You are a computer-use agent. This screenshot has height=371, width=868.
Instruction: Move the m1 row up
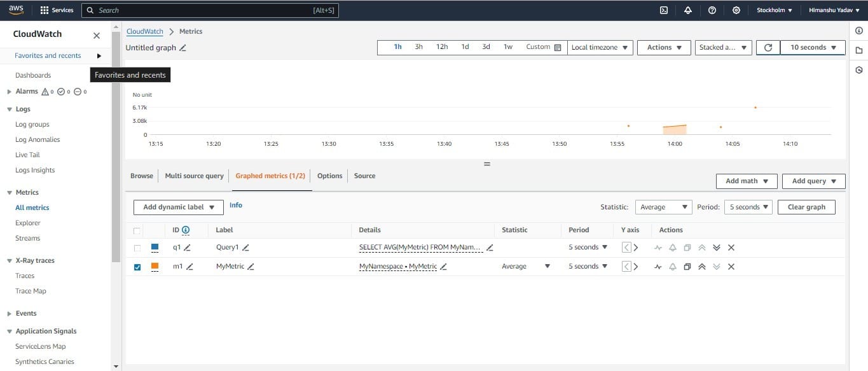(701, 267)
